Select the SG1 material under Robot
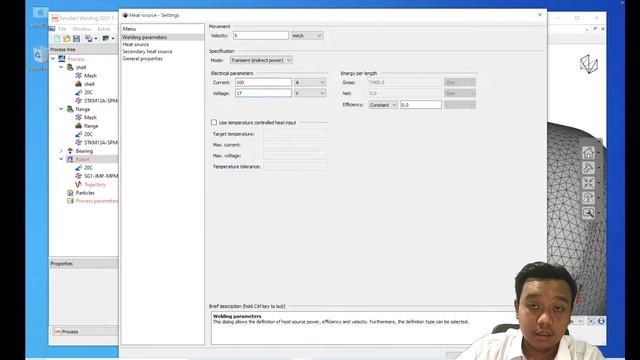 coord(101,176)
